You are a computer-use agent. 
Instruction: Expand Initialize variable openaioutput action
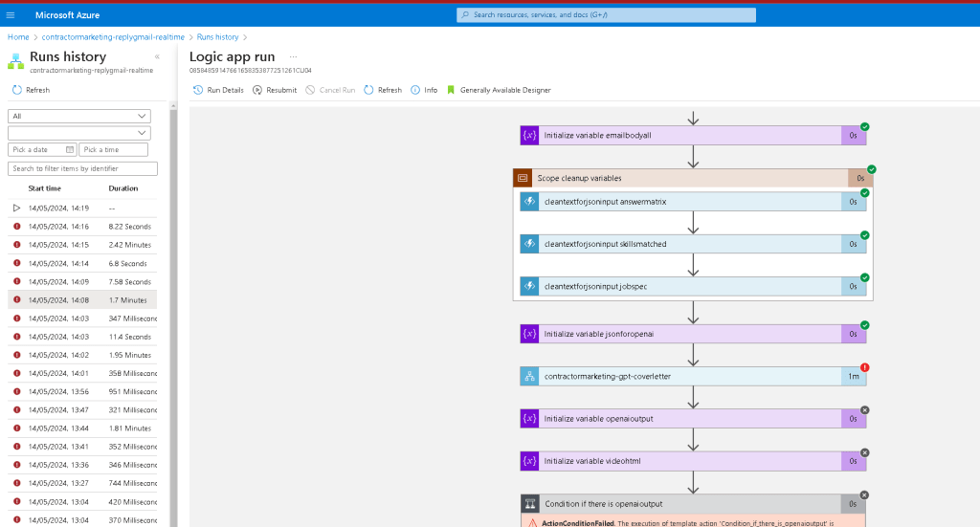(693, 419)
